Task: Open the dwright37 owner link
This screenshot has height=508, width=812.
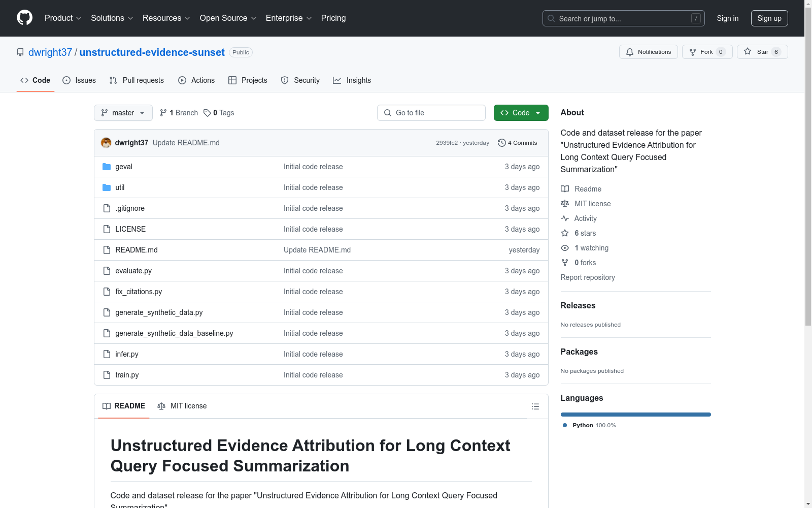Action: [50, 52]
